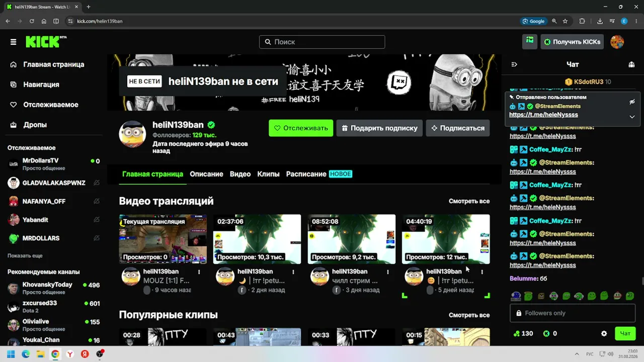Switch to the Клипы tab
644x362 pixels.
coord(268,174)
